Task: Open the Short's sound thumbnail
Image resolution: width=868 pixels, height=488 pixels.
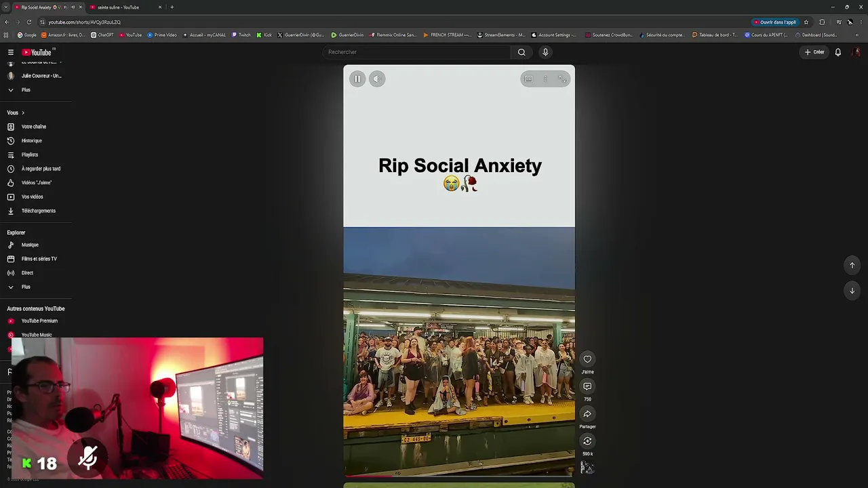Action: coord(587,468)
